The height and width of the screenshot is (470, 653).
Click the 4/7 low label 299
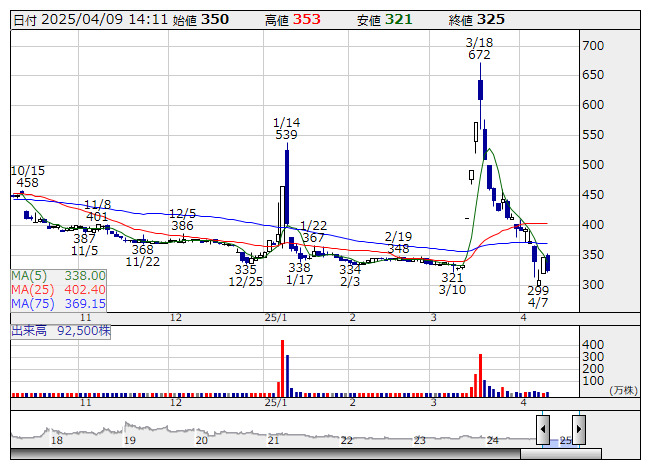coord(538,289)
